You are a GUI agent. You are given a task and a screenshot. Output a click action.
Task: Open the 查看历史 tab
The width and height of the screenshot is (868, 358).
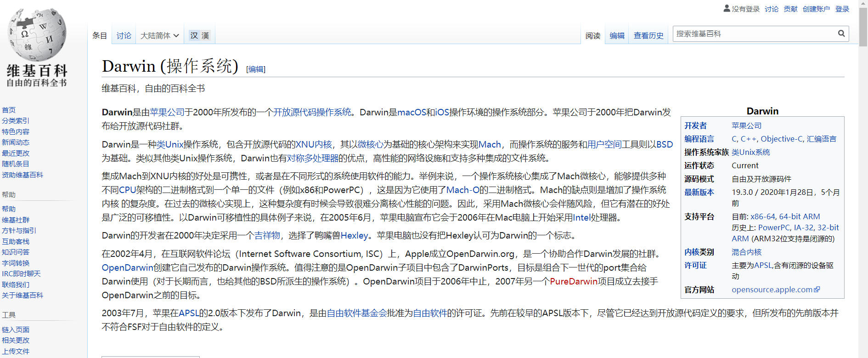pyautogui.click(x=648, y=35)
